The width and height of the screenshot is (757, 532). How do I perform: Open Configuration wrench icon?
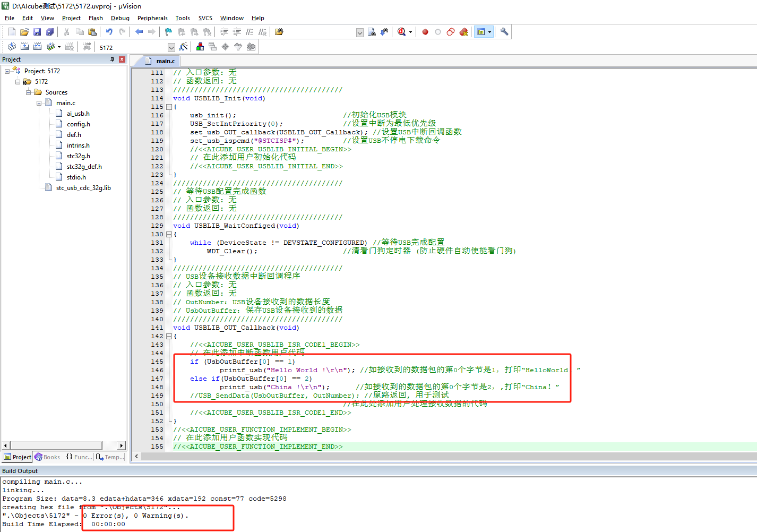(504, 32)
